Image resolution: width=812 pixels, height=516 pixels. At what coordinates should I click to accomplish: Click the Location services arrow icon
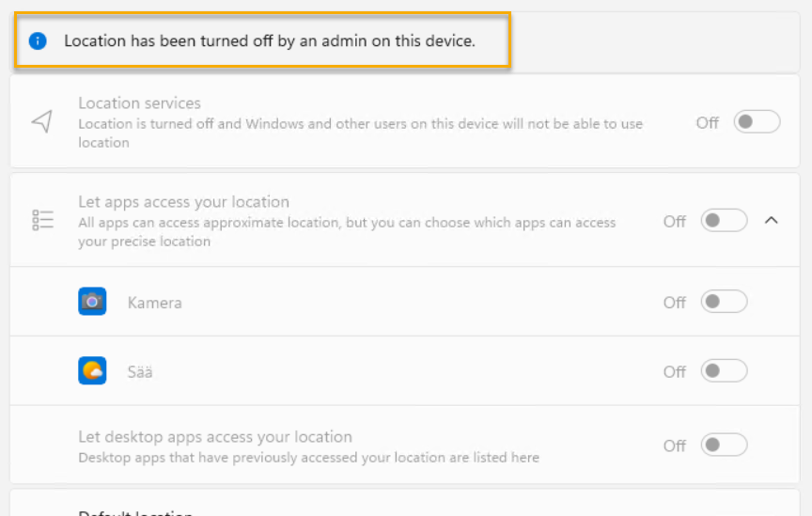click(x=42, y=121)
